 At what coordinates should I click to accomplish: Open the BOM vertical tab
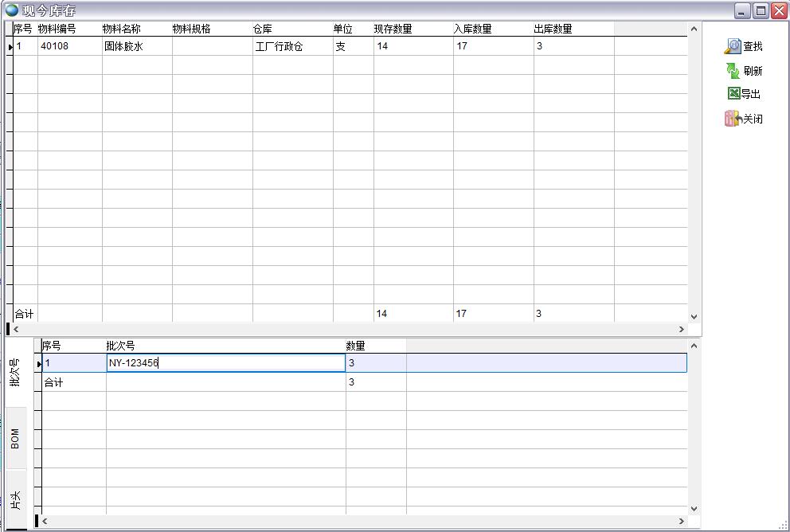coord(15,438)
